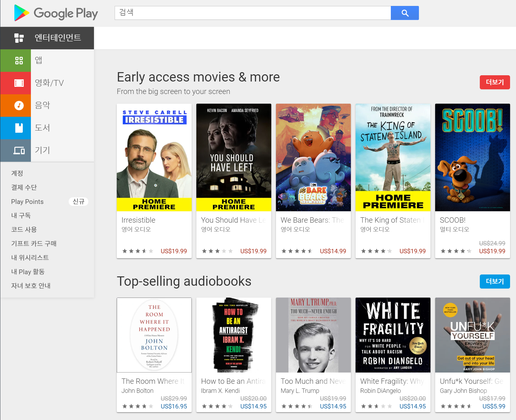Viewport: 516px width, 420px height.
Task: Open 내 위시리스트 wishlist
Action: point(30,258)
